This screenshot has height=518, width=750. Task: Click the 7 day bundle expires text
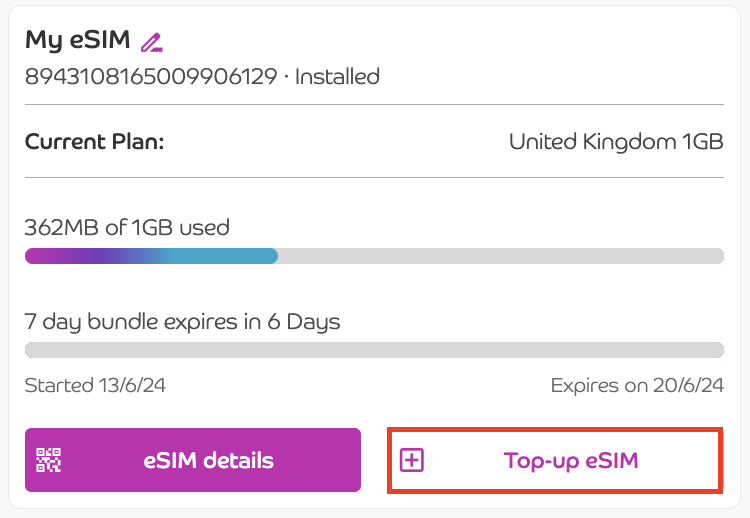[x=182, y=322]
